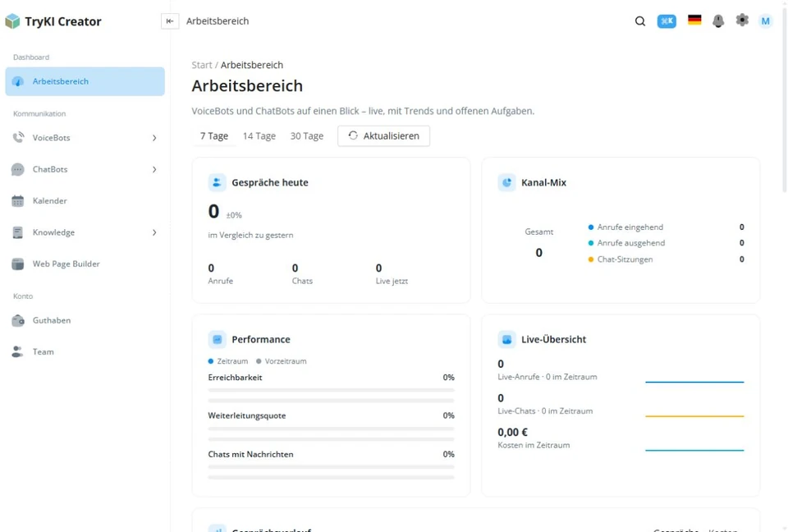Expand the ChatBots submenu chevron

click(x=154, y=169)
